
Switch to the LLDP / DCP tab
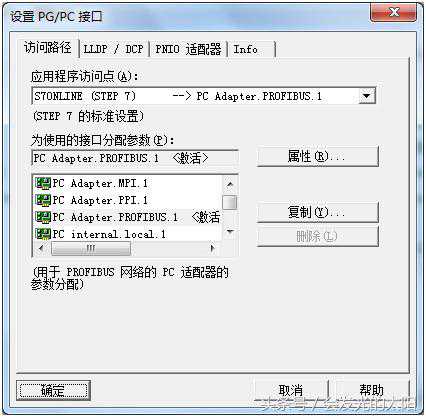coord(113,49)
